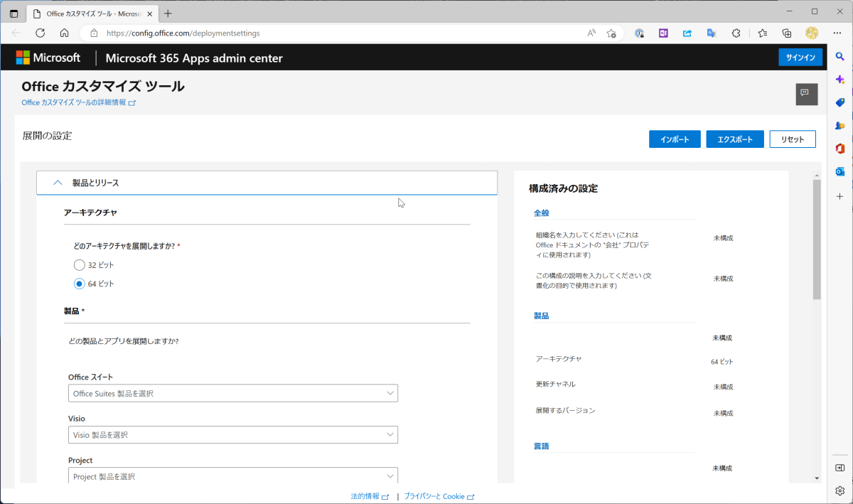
Task: Open the Favorites list
Action: click(763, 33)
